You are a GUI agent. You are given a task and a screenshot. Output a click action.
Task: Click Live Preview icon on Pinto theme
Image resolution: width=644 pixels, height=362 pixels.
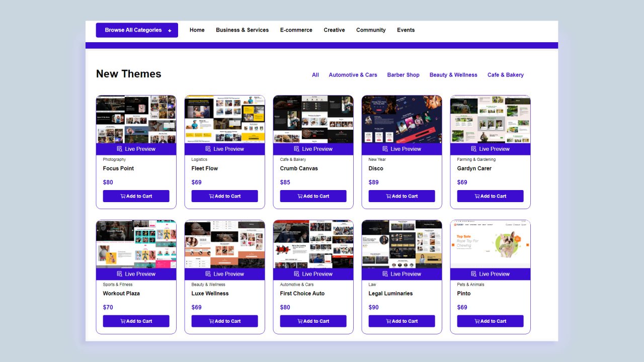(474, 274)
